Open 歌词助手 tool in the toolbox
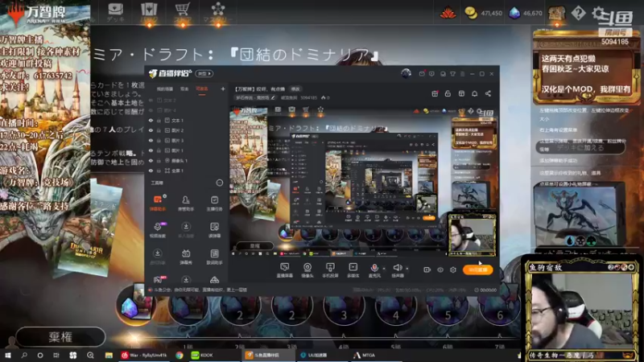 point(214,257)
